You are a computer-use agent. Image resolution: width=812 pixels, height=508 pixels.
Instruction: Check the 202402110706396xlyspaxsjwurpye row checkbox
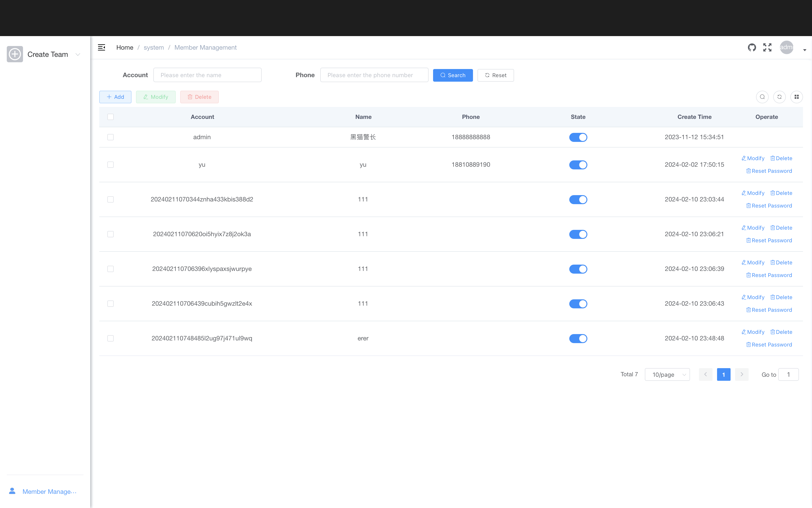pos(111,269)
